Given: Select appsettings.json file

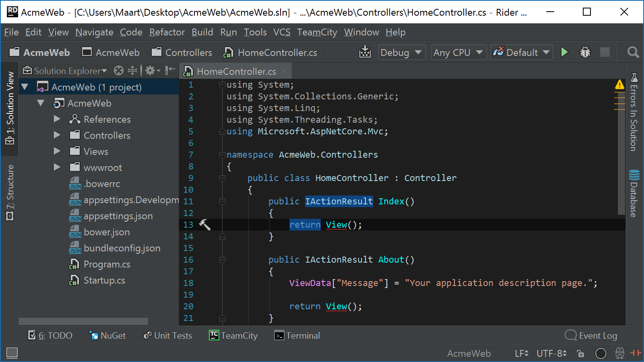Looking at the screenshot, I should [x=111, y=216].
